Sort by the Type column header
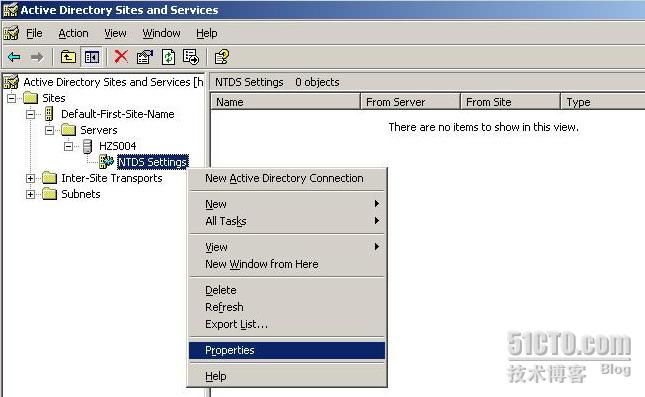The width and height of the screenshot is (645, 397). tap(603, 102)
